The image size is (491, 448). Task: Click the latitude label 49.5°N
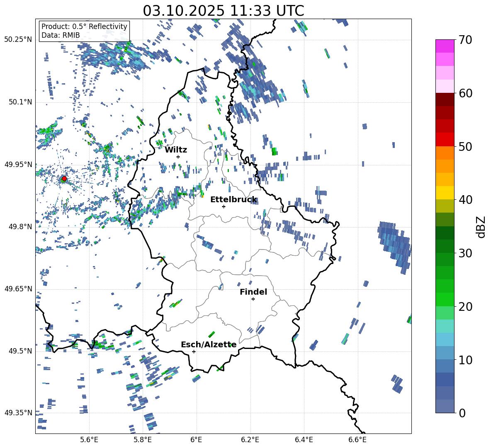point(20,351)
